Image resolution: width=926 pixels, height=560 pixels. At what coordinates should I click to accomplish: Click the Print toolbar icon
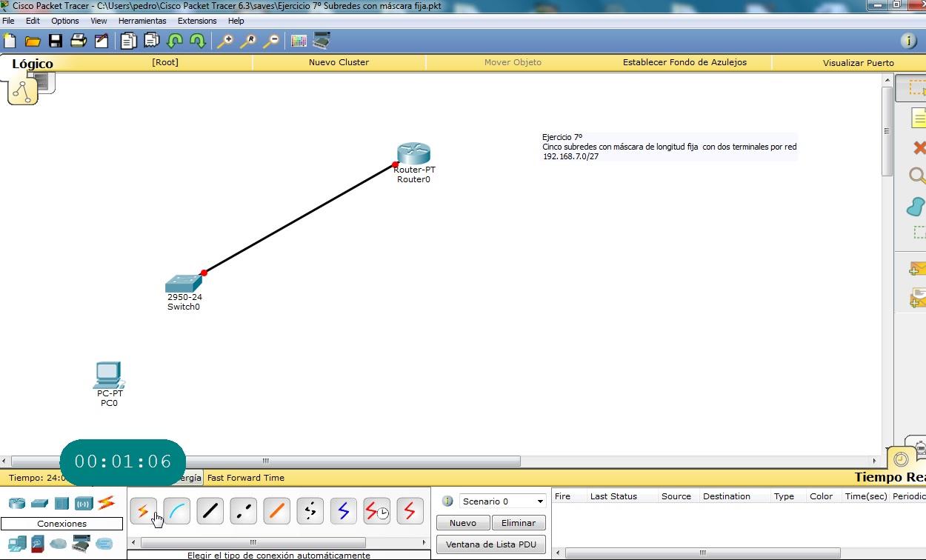pos(79,41)
